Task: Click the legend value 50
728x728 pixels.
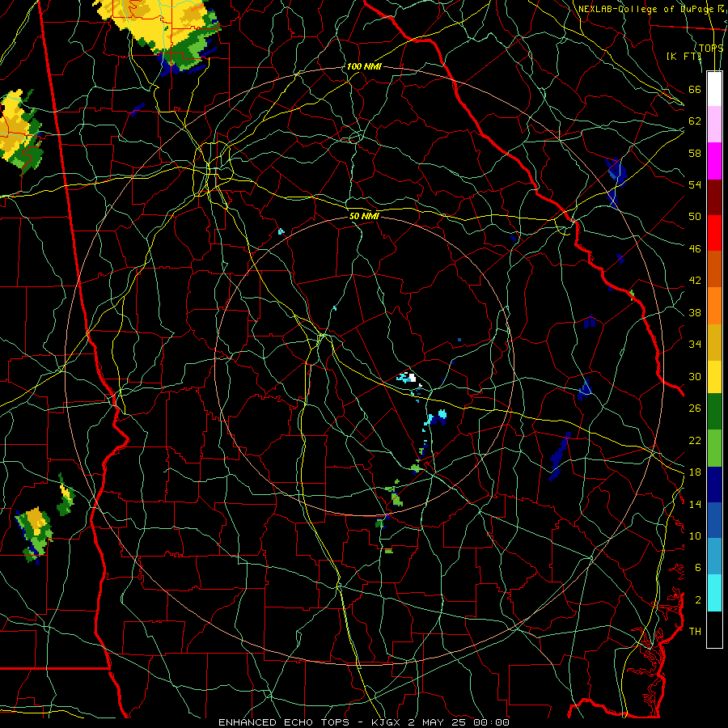Action: coord(695,217)
